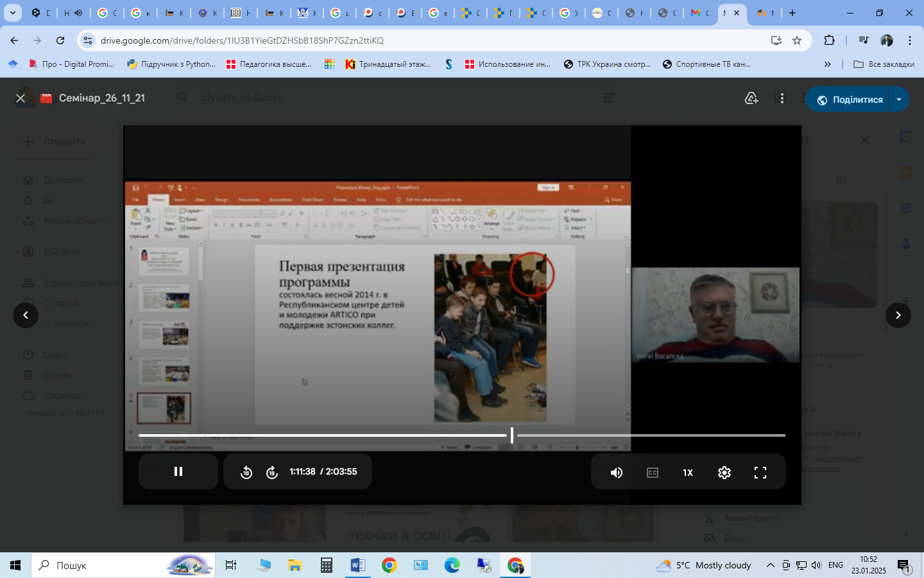
Task: Skip forward 10 seconds
Action: point(272,473)
